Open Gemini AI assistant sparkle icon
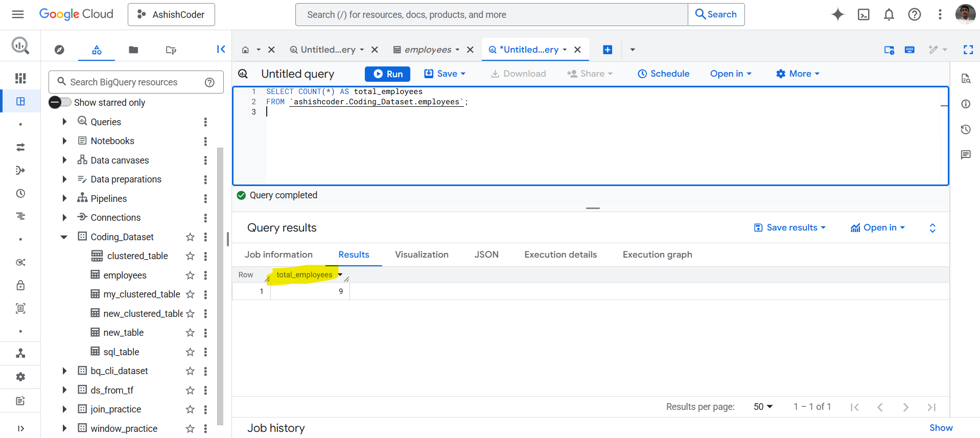This screenshot has height=438, width=980. click(x=837, y=14)
